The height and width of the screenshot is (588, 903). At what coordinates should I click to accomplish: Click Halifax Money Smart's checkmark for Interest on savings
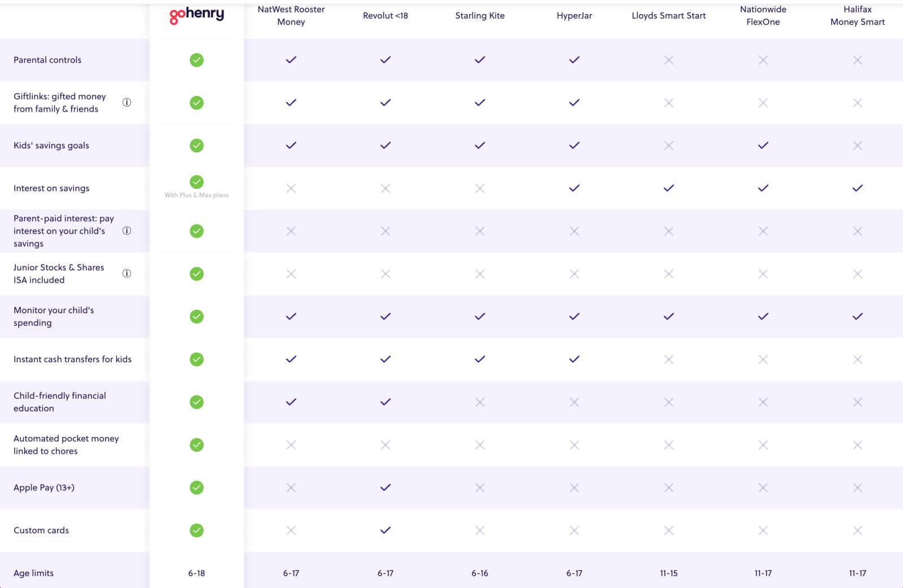click(857, 188)
